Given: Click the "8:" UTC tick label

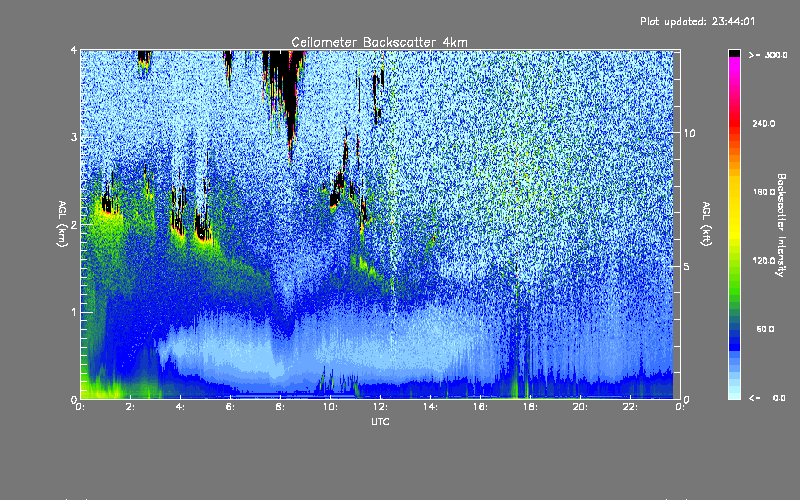Looking at the screenshot, I should (281, 407).
